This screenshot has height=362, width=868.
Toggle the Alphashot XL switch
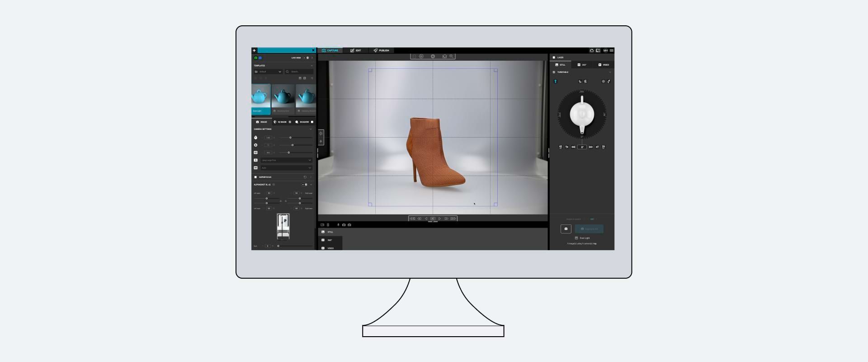point(305,185)
